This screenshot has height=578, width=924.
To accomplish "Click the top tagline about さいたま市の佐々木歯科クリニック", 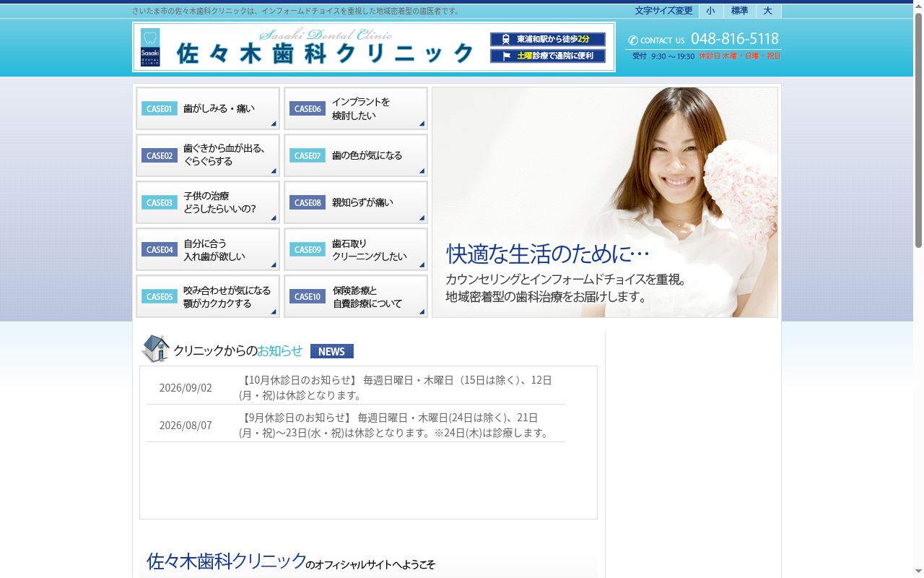I will [296, 11].
